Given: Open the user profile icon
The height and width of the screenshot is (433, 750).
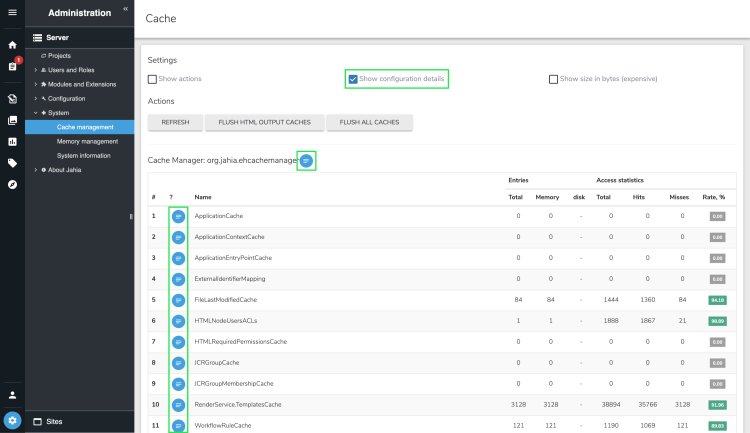Looking at the screenshot, I should pyautogui.click(x=12, y=395).
